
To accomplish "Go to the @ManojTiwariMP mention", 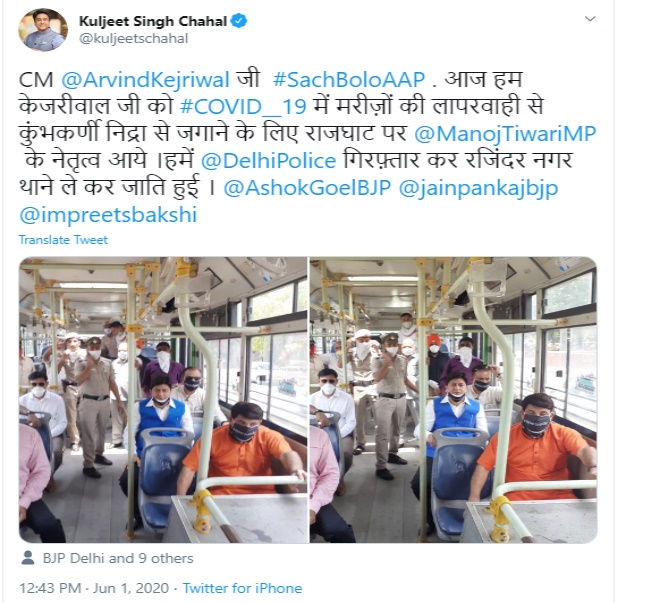I will [505, 134].
